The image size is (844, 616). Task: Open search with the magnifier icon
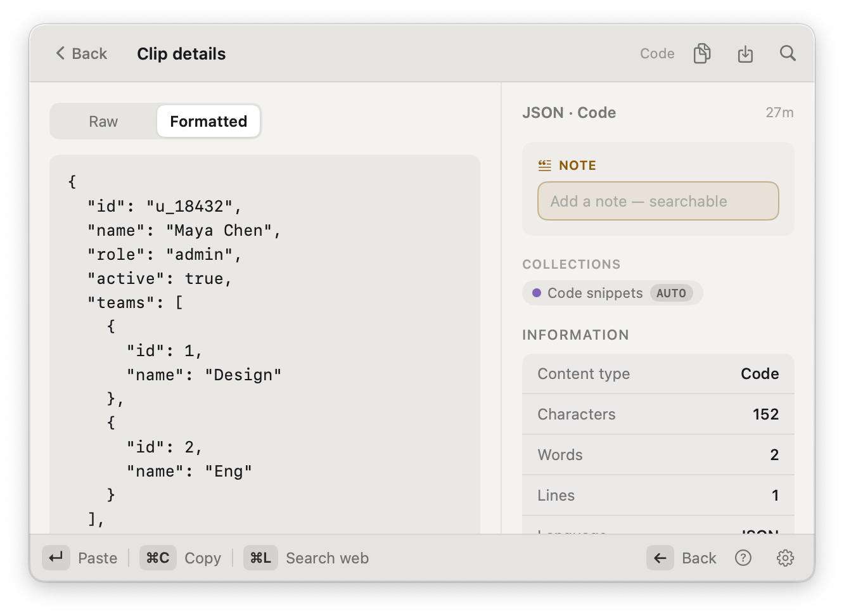(x=788, y=53)
